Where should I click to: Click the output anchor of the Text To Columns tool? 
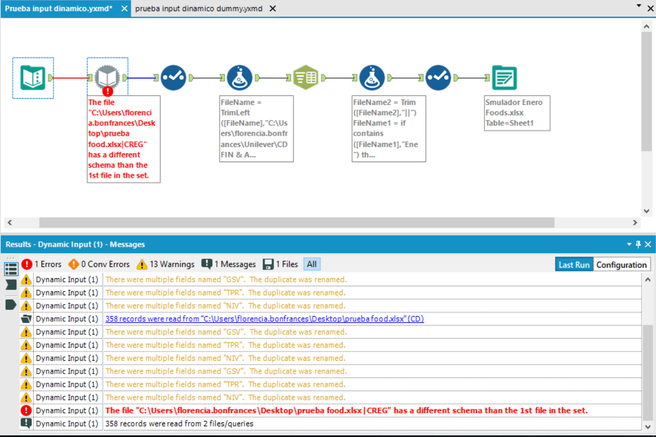pos(323,78)
